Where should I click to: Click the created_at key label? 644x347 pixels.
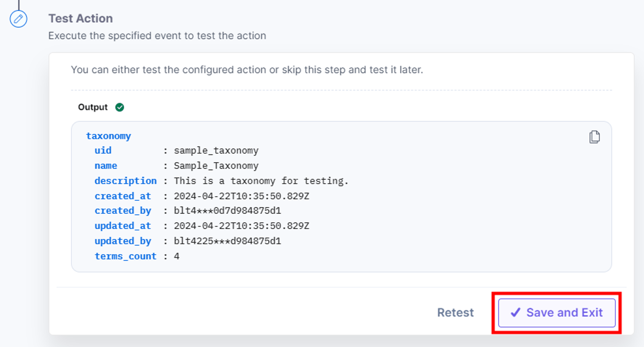(123, 196)
